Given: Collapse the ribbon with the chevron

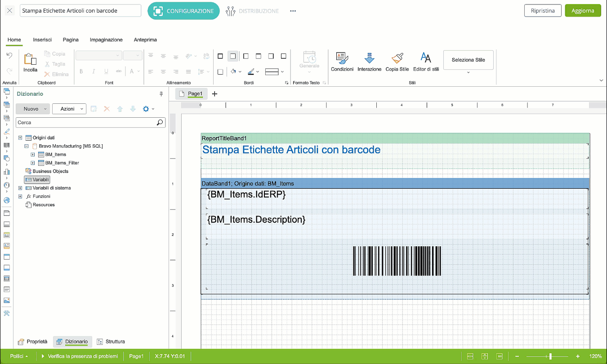Looking at the screenshot, I should tap(602, 80).
